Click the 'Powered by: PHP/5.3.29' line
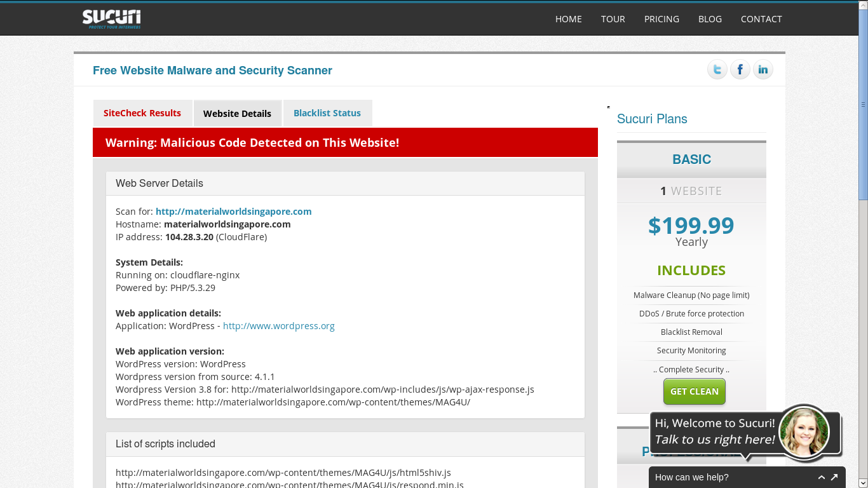This screenshot has height=488, width=868. click(x=165, y=288)
